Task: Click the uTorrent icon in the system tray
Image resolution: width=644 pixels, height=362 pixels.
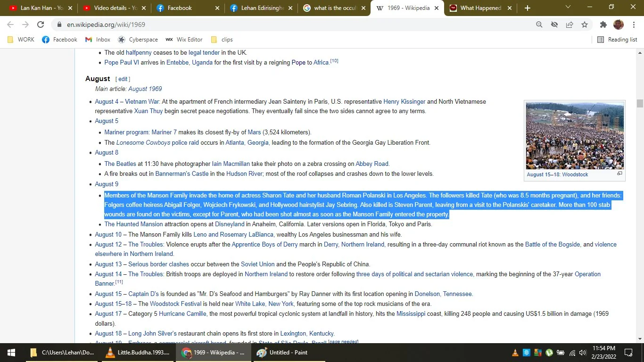Action: coord(549,353)
